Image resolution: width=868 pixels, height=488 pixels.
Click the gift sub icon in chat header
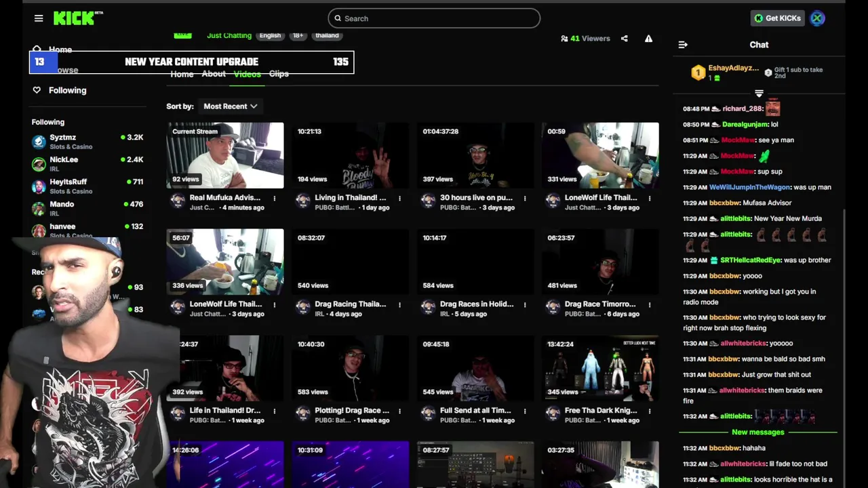(768, 73)
